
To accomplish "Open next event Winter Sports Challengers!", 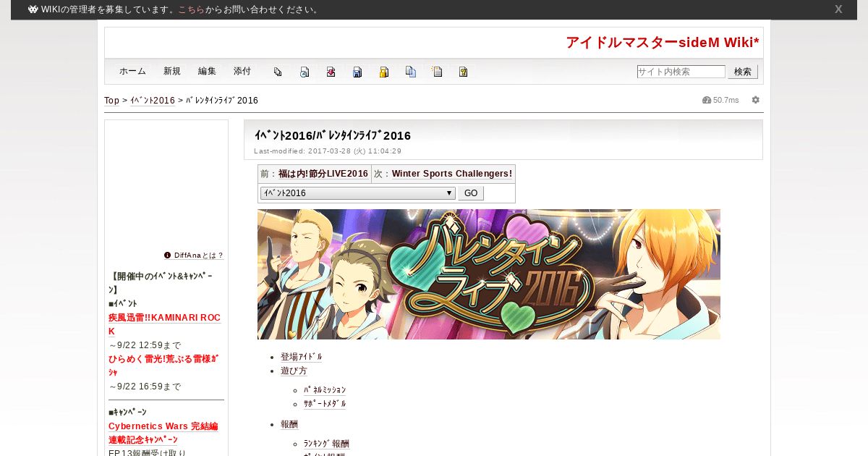I will point(452,174).
